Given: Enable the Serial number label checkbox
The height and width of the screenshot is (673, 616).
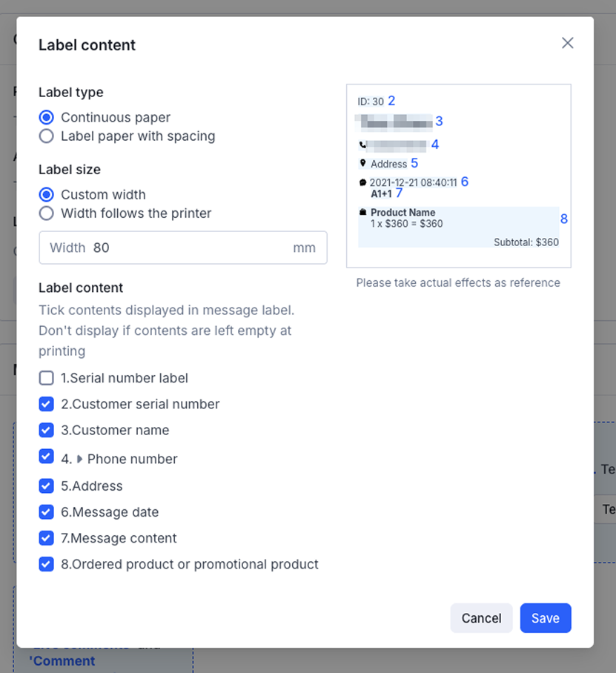Looking at the screenshot, I should click(47, 378).
